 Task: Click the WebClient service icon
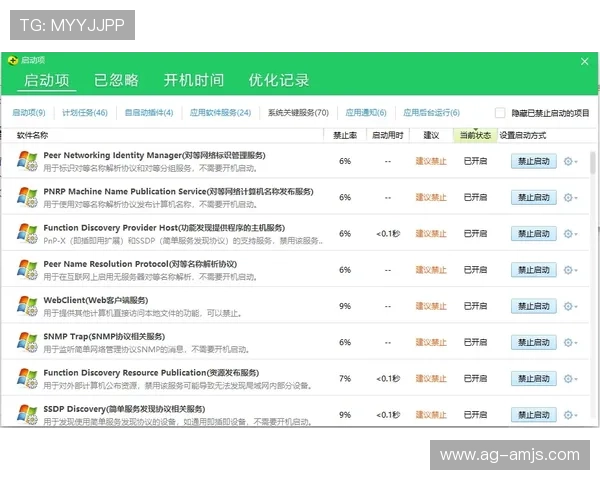click(x=27, y=306)
